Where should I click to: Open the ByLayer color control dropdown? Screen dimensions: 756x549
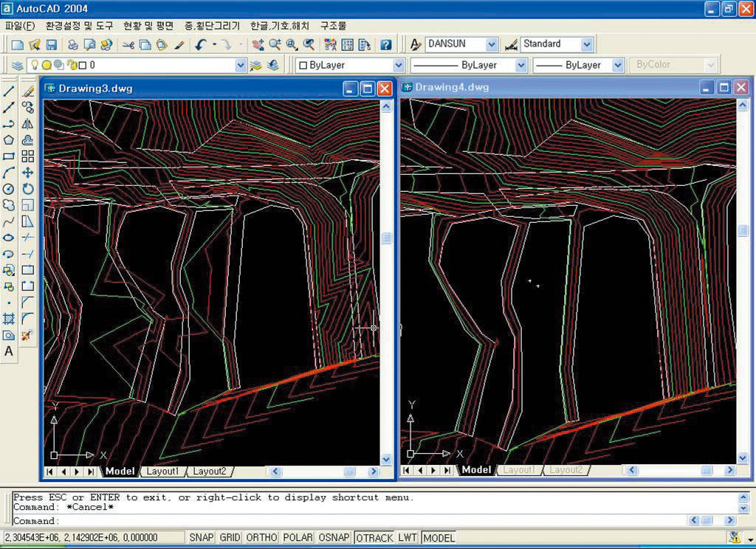[399, 66]
